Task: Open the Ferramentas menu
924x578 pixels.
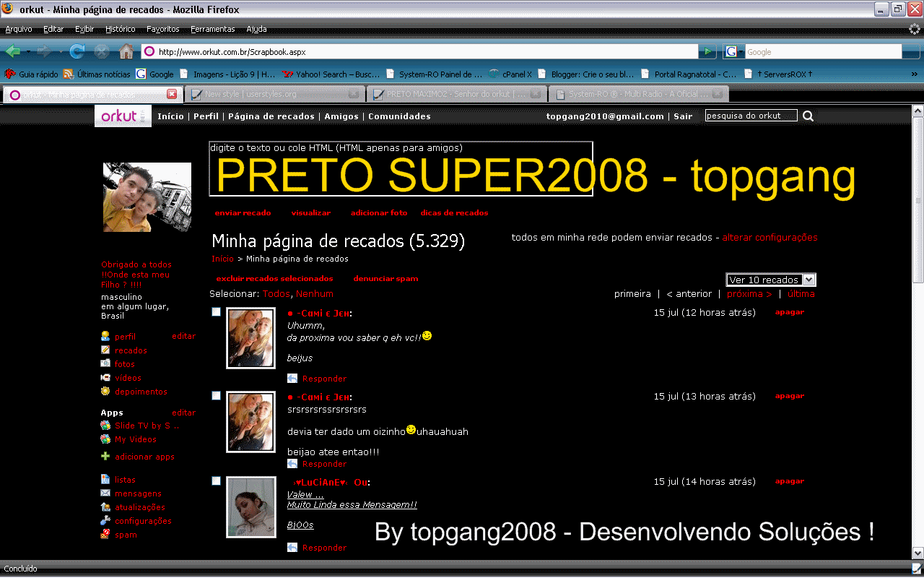Action: 213,29
